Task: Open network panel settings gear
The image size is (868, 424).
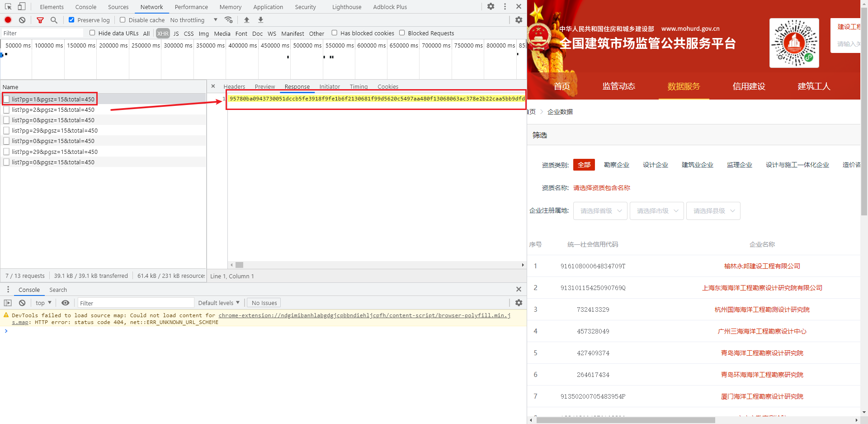Action: (519, 20)
